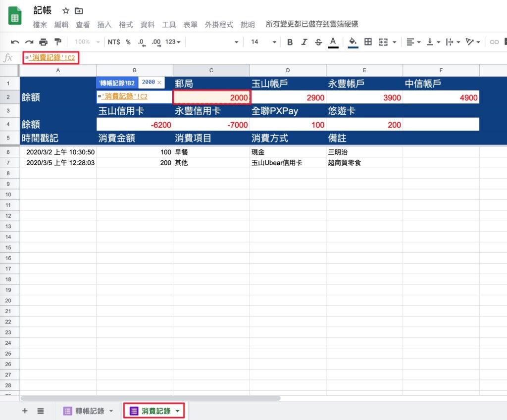Select the paint format tool
The image size is (507, 420).
click(58, 42)
